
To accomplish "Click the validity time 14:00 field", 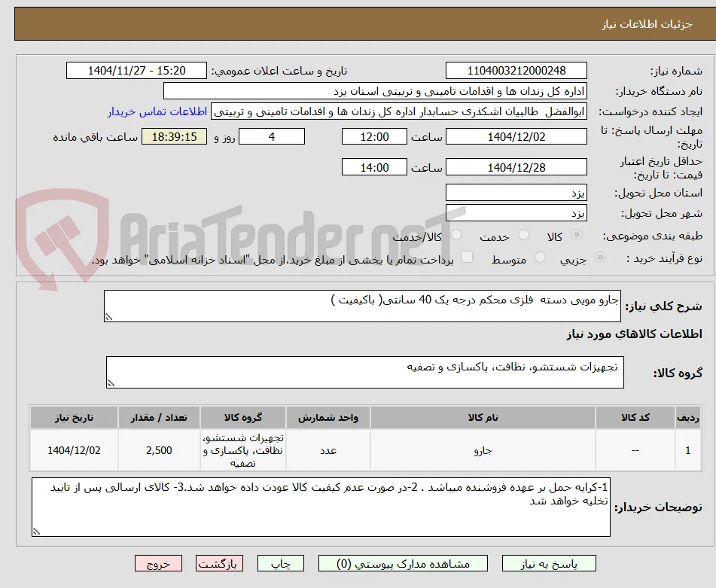I will (x=374, y=167).
